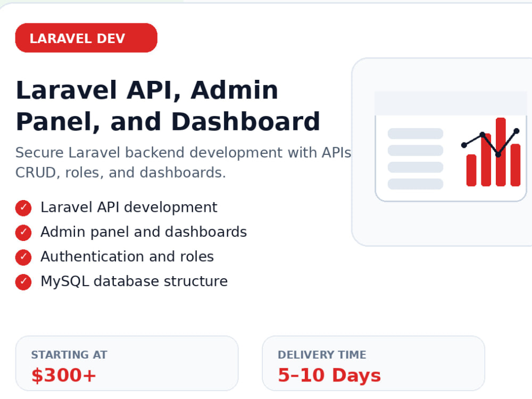Click the Secure Laravel backend development description text
The height and width of the screenshot is (399, 532).
point(183,162)
